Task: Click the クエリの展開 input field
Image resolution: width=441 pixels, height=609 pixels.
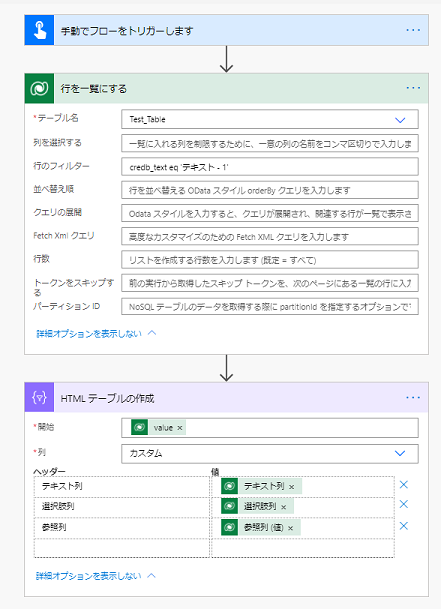Action: [x=270, y=213]
